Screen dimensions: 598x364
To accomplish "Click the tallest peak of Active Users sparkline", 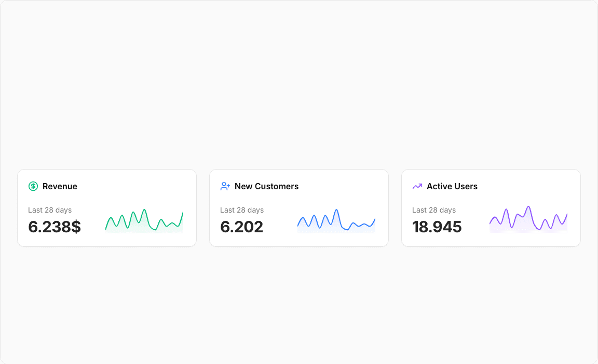I will (x=528, y=207).
